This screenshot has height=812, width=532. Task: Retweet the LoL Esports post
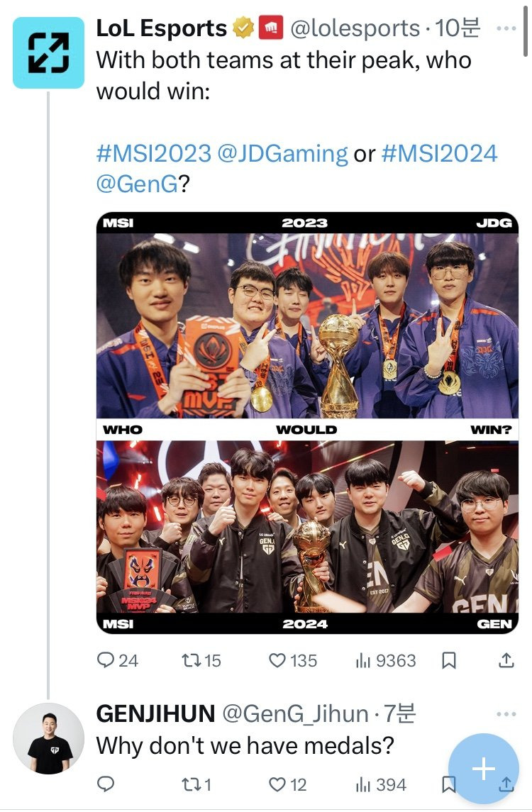point(201,660)
